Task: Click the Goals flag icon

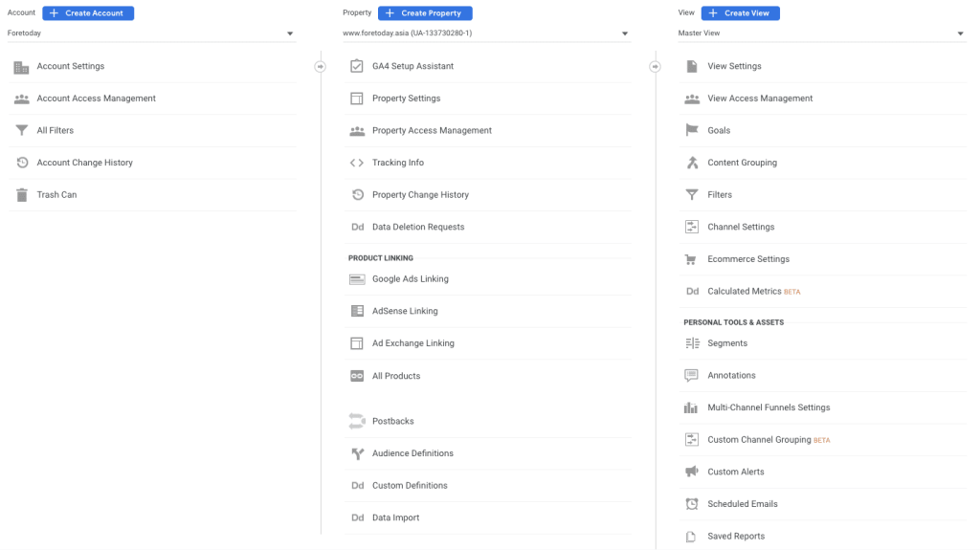Action: point(692,131)
